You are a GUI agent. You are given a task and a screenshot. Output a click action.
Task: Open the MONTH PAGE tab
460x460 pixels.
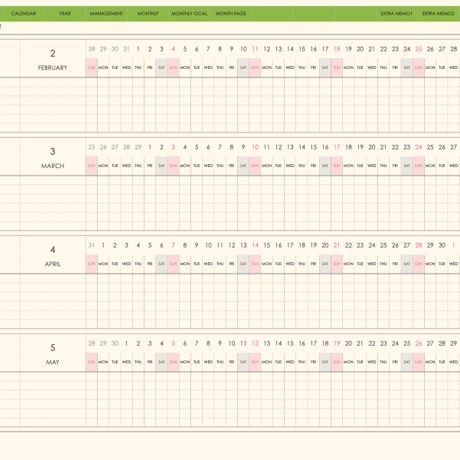click(x=231, y=14)
